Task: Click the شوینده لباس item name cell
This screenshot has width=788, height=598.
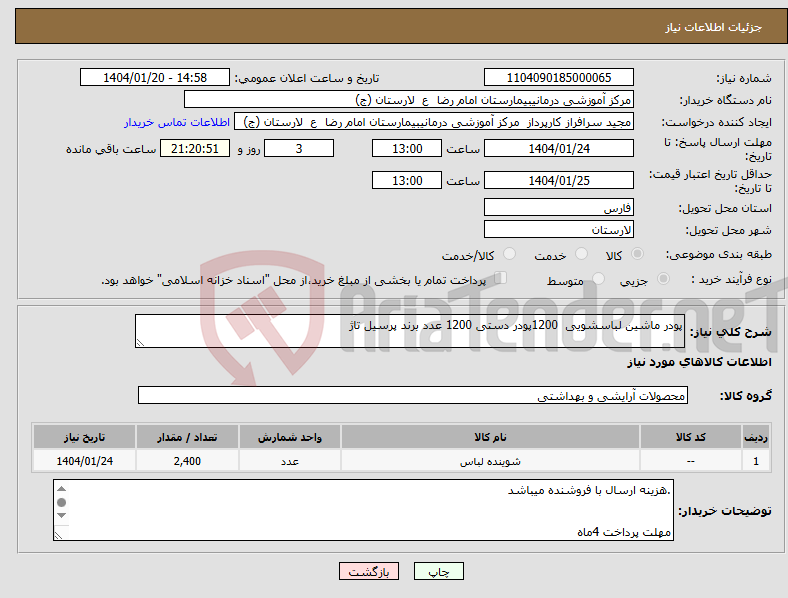Action: coord(490,461)
